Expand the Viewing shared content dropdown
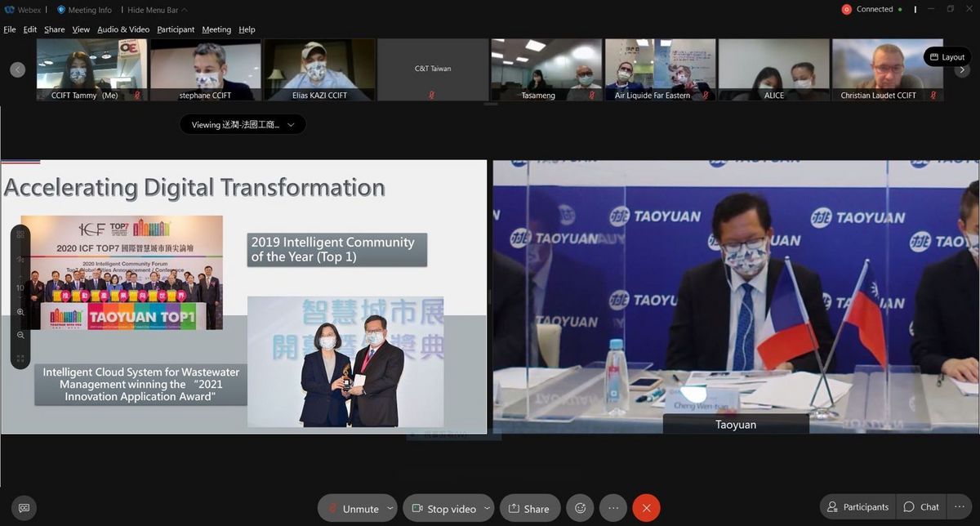Screen dimensions: 980x526 (x=243, y=125)
